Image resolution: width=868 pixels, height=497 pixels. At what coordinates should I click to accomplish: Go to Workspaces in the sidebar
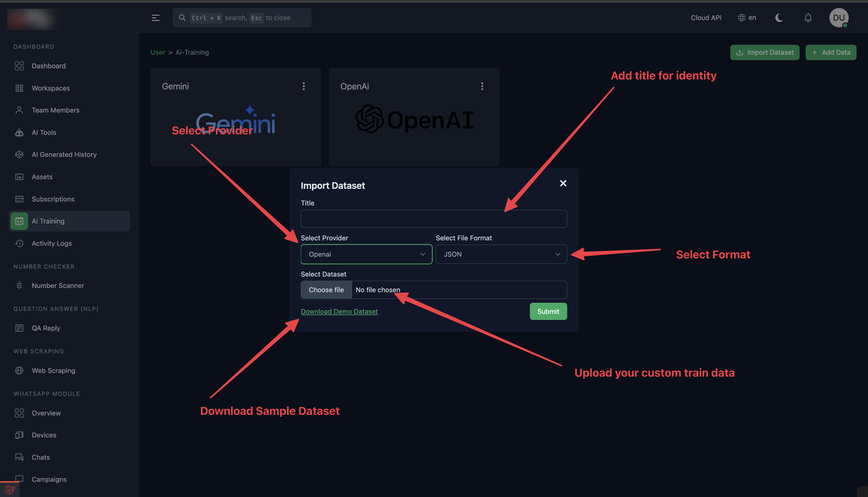click(x=70, y=88)
